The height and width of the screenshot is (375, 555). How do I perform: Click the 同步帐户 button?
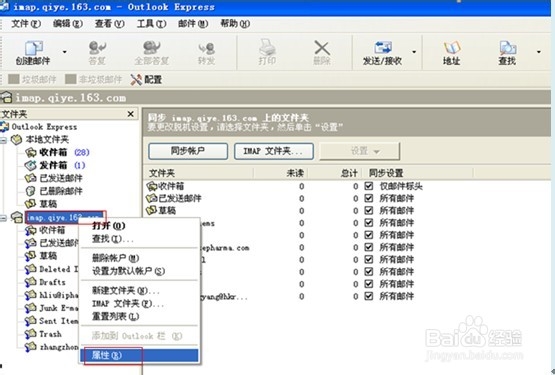pyautogui.click(x=188, y=151)
